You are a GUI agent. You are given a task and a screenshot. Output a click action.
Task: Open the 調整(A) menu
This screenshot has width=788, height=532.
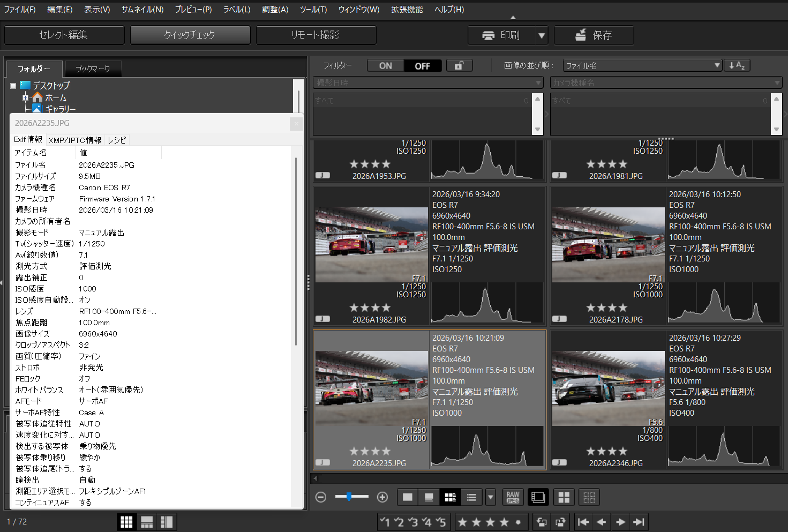[275, 10]
